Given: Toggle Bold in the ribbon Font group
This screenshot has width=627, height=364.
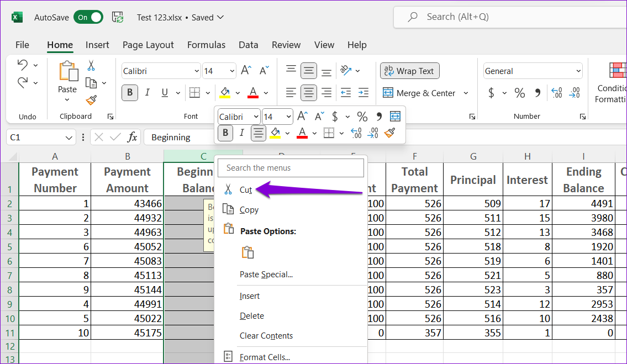Looking at the screenshot, I should (x=130, y=93).
